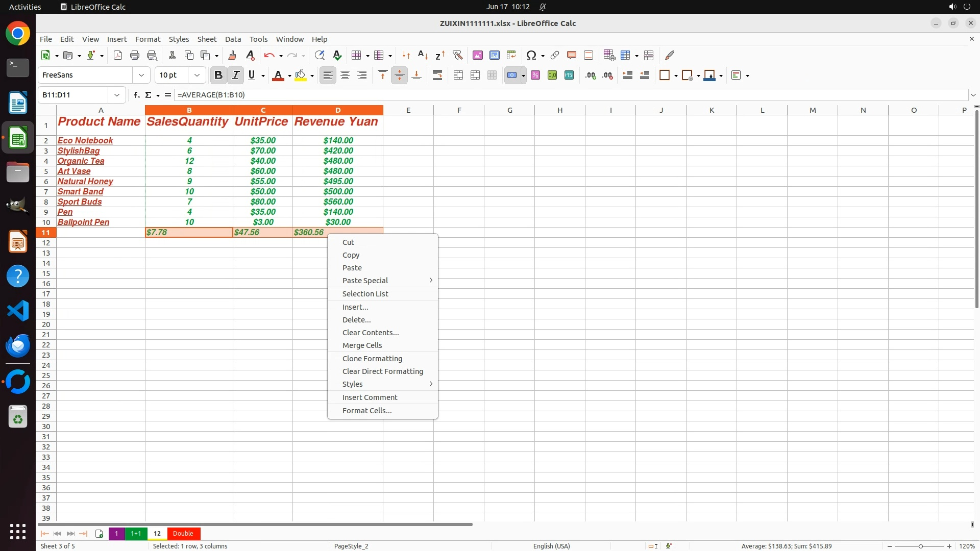Click the Wrap Text icon

click(437, 76)
